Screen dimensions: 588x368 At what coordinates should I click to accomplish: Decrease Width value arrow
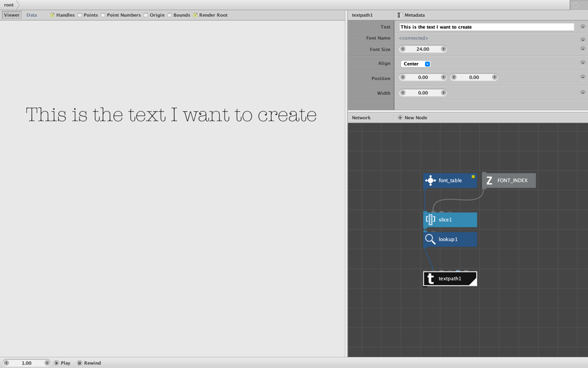[x=403, y=92]
